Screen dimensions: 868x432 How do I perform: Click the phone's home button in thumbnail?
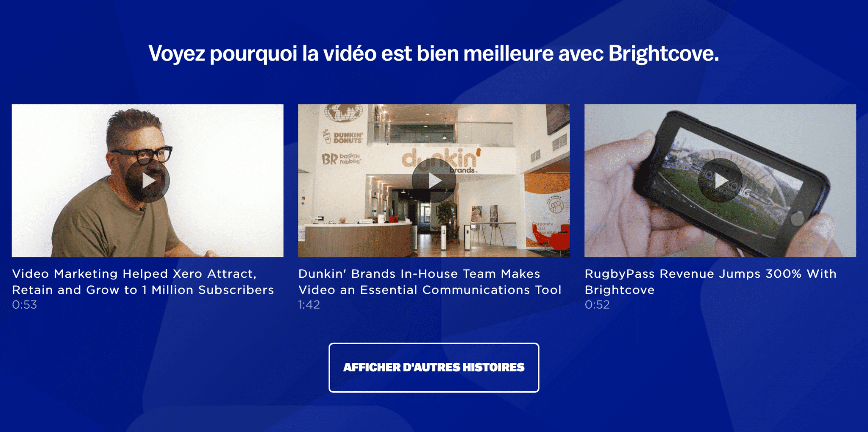point(798,219)
